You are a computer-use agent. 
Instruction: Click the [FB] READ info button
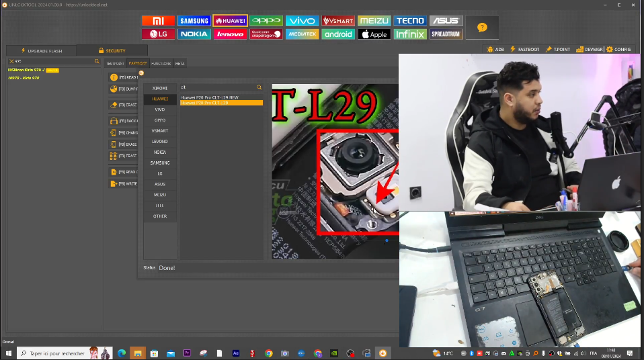click(x=123, y=77)
